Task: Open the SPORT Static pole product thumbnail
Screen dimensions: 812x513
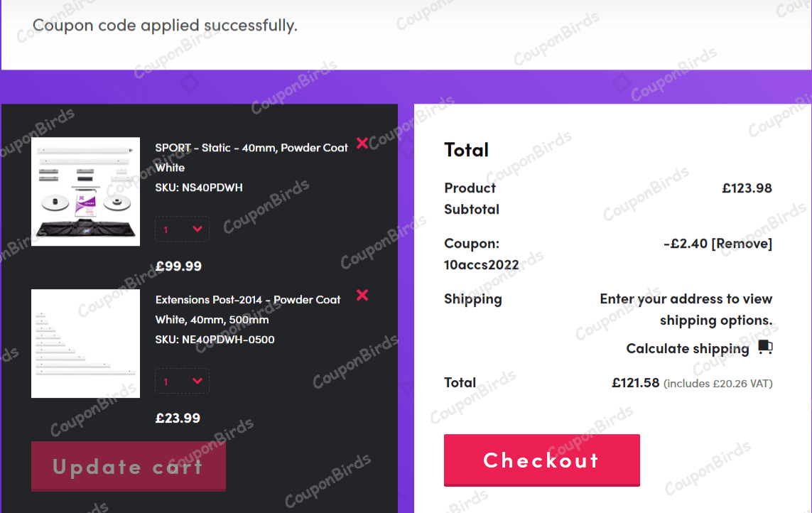Action: pos(86,192)
